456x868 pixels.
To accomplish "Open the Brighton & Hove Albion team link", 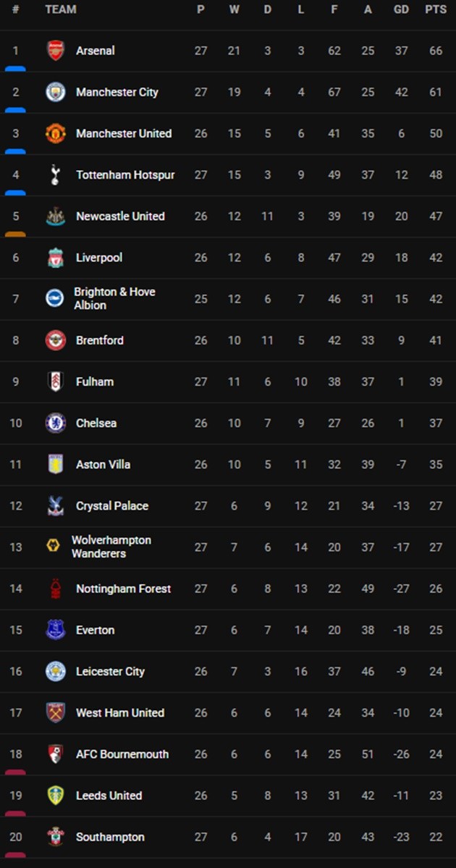I will (114, 298).
